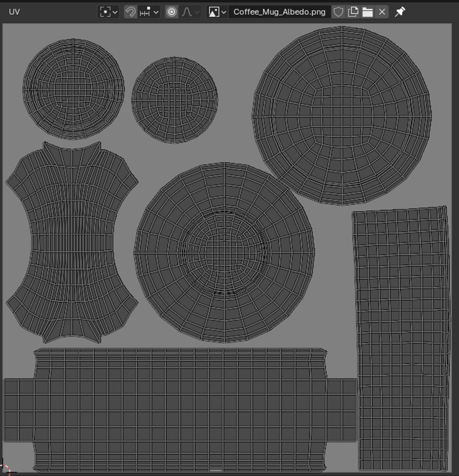
Task: Open the UV menu
Action: 14,12
